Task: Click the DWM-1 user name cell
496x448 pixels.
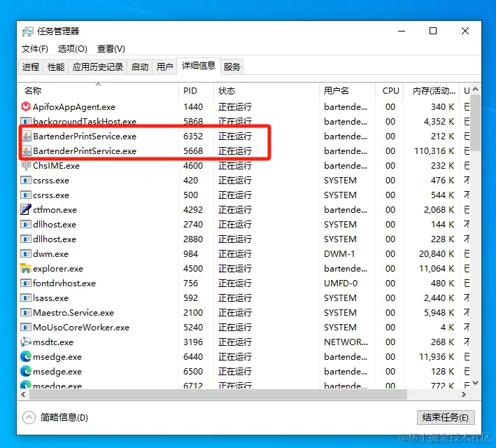Action: pos(339,254)
